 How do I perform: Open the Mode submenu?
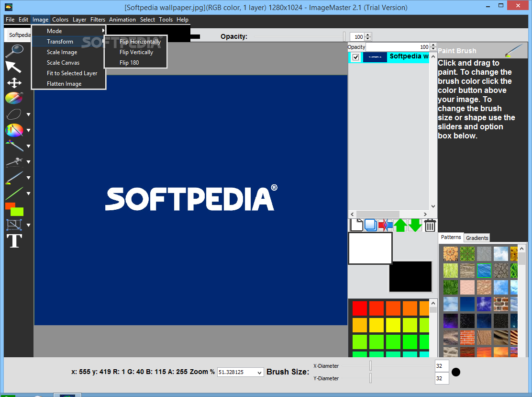pos(68,31)
